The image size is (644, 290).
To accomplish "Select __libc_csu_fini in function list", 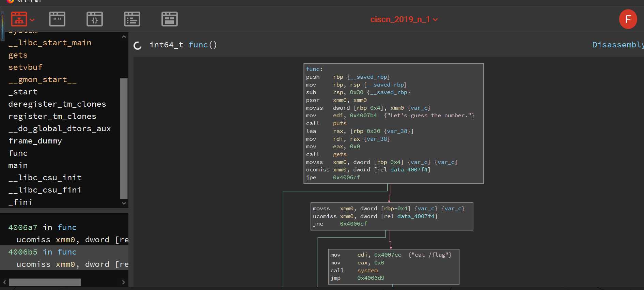I will tap(45, 190).
